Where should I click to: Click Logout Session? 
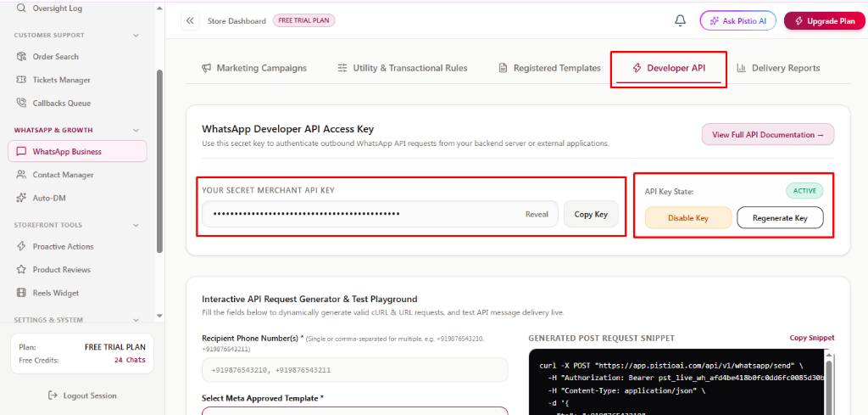click(x=82, y=395)
